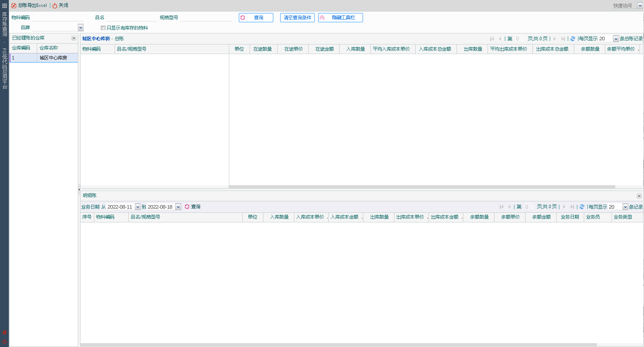The height and width of the screenshot is (347, 644).
Task: Hide the toolbar with 隐藏工具栏
Action: click(340, 18)
